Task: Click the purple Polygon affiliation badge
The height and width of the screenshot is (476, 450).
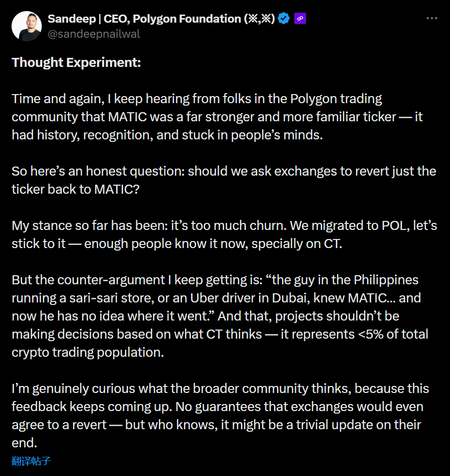Action: pos(301,19)
